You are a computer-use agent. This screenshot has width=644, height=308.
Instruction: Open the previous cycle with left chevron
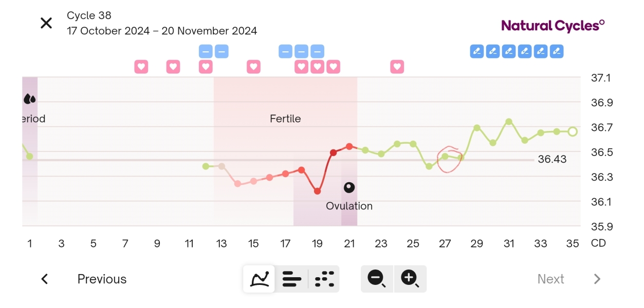(44, 279)
